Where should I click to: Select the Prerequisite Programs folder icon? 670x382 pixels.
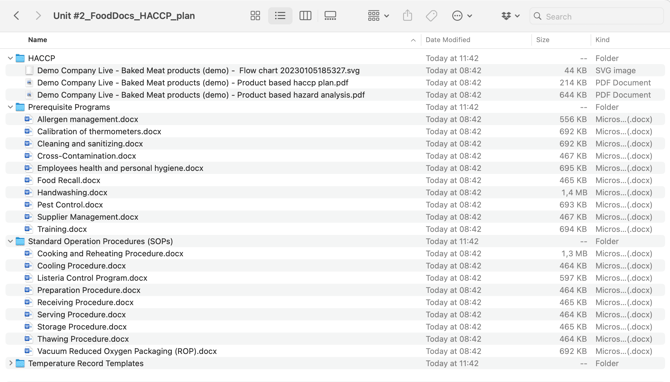point(20,107)
